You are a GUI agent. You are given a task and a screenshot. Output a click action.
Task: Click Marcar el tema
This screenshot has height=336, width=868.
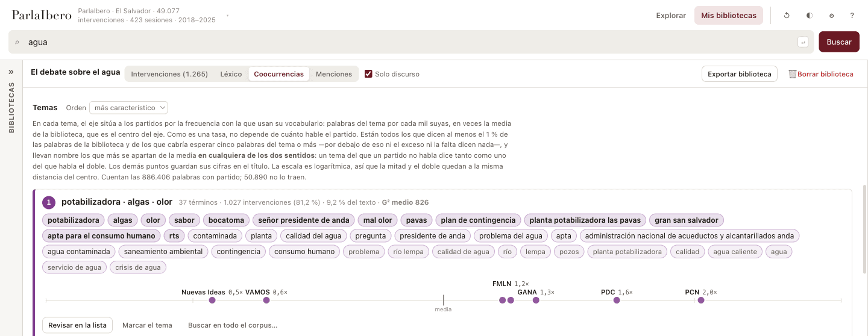(x=147, y=325)
